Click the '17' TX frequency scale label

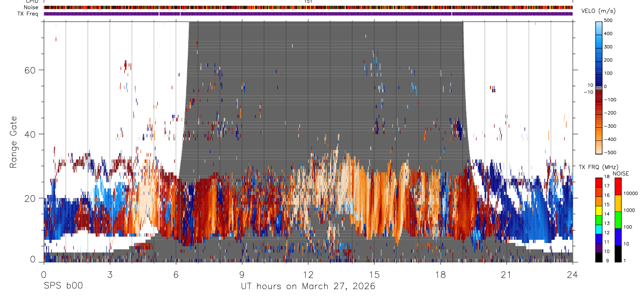(x=607, y=186)
